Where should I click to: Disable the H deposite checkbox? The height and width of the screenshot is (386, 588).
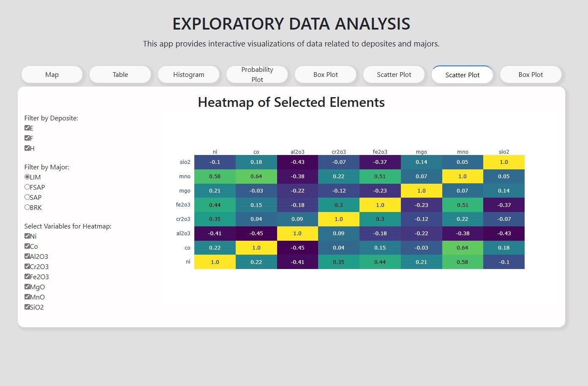point(27,148)
